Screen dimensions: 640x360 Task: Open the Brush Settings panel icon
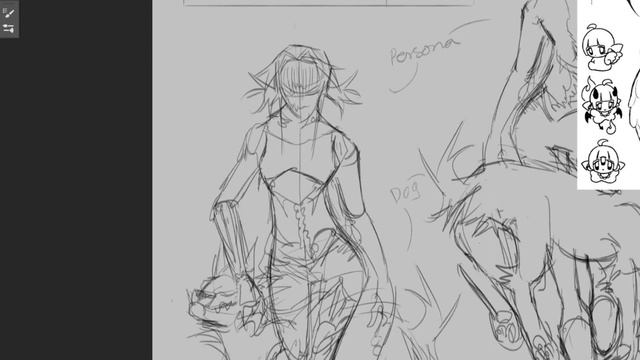point(9,12)
